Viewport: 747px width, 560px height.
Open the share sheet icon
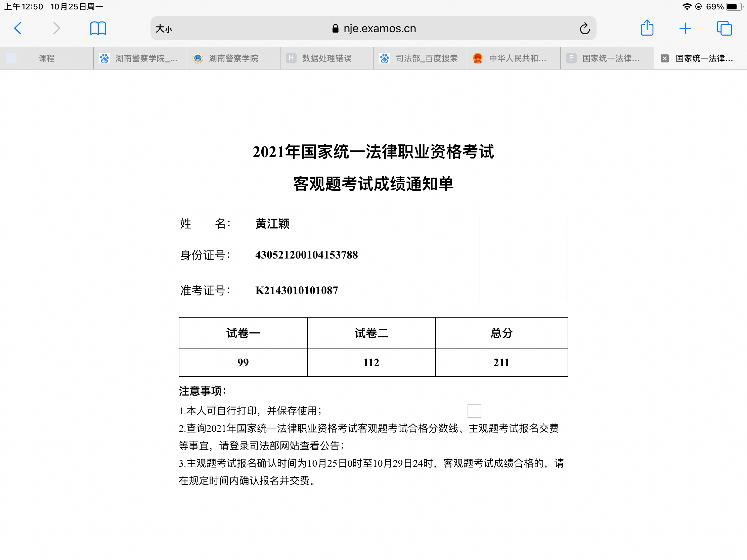647,28
